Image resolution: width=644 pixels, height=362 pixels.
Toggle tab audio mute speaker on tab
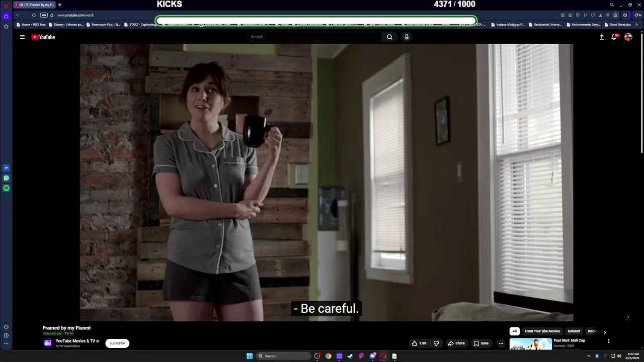pyautogui.click(x=21, y=5)
